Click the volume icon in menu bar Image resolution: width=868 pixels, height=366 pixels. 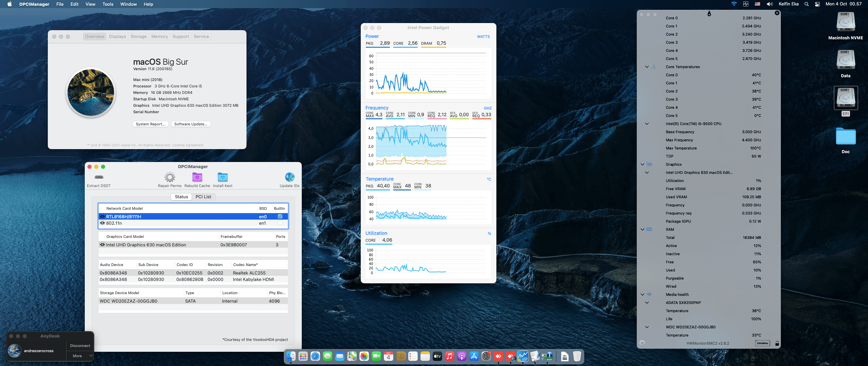point(770,4)
